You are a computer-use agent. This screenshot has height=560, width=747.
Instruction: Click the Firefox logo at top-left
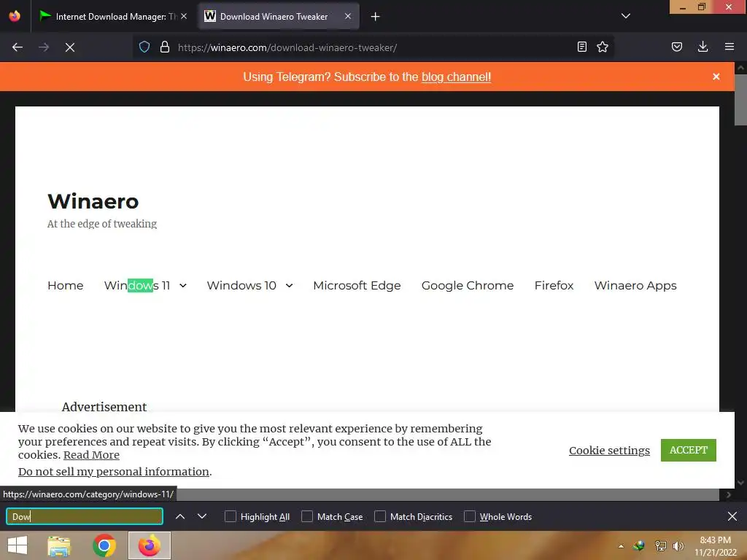tap(15, 16)
